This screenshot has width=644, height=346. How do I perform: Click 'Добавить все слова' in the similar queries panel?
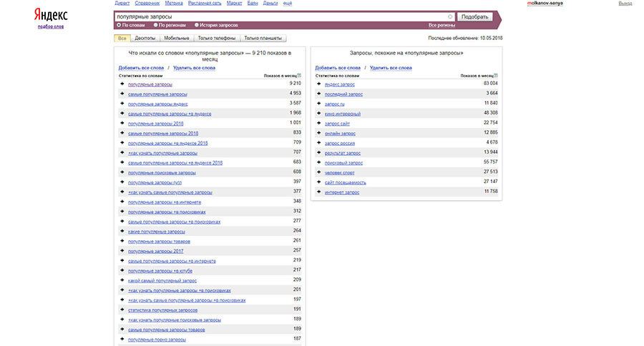(338, 68)
